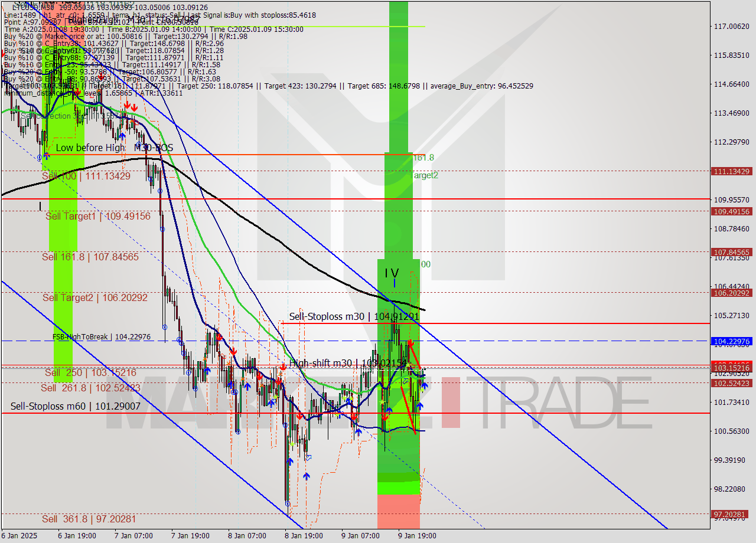The height and width of the screenshot is (543, 756).
Task: Click the 100.56300 price axis value
Action: pyautogui.click(x=732, y=431)
